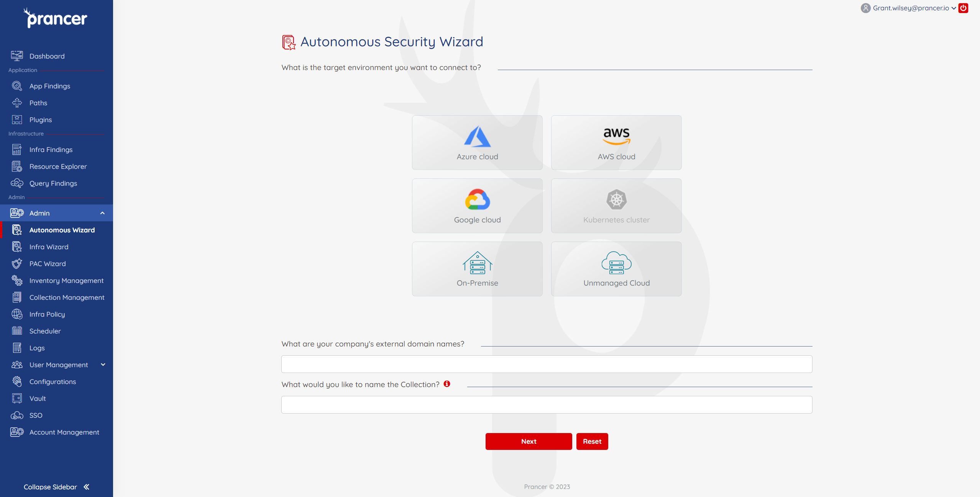Click the Infra Policy globe icon
The image size is (980, 497).
coord(17,314)
